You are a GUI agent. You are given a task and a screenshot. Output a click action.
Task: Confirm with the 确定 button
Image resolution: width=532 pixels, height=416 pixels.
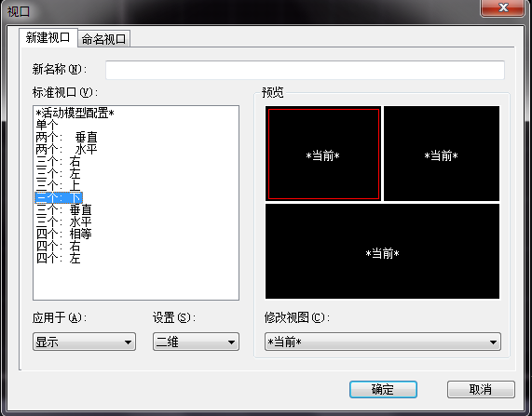(x=383, y=389)
